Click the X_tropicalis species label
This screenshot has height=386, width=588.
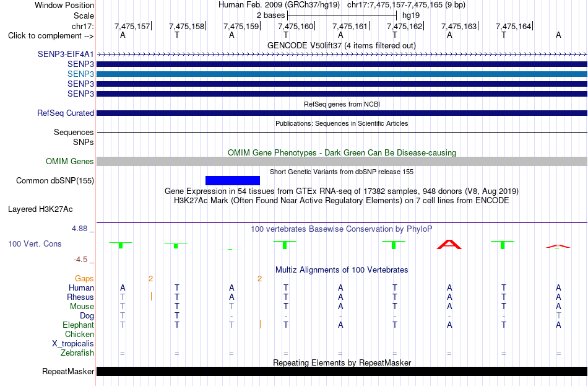73,344
